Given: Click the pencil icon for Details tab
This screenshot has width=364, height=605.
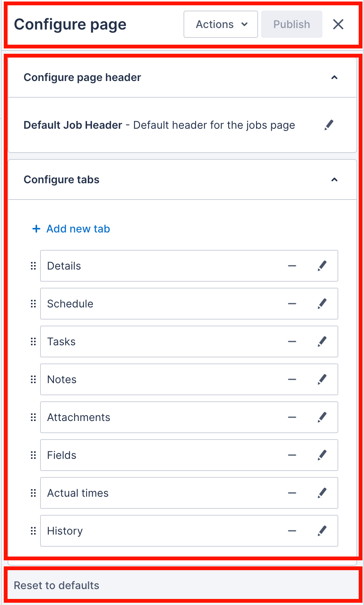Looking at the screenshot, I should click(322, 266).
